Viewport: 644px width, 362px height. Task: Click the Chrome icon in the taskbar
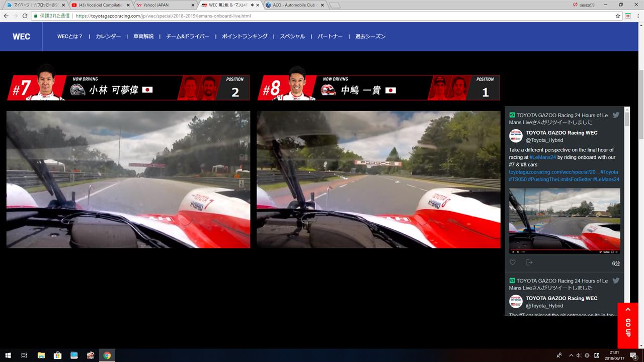pyautogui.click(x=107, y=355)
